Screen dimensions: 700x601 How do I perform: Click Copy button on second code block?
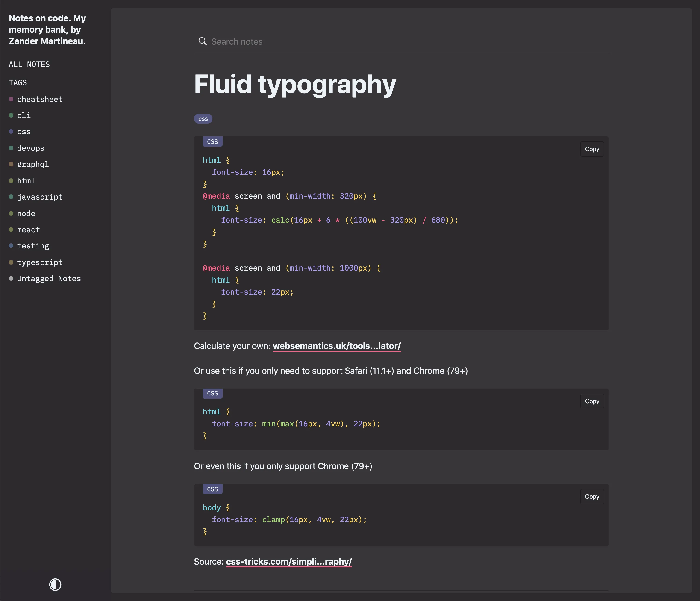pyautogui.click(x=592, y=401)
